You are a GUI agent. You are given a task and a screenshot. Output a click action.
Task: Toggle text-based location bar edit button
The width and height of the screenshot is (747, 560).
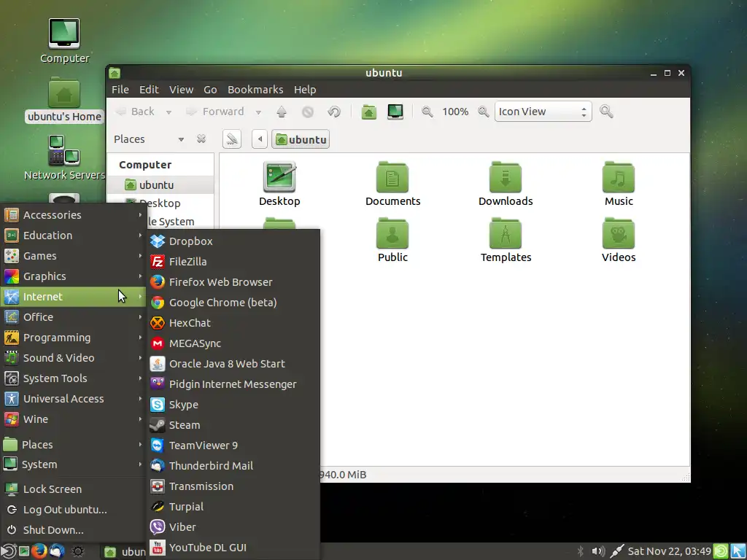coord(232,139)
